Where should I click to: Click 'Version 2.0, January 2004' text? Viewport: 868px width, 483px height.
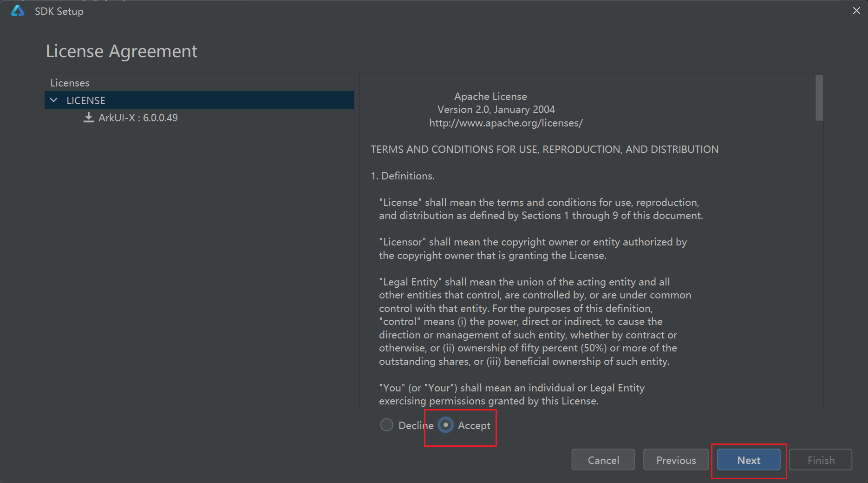pyautogui.click(x=496, y=110)
